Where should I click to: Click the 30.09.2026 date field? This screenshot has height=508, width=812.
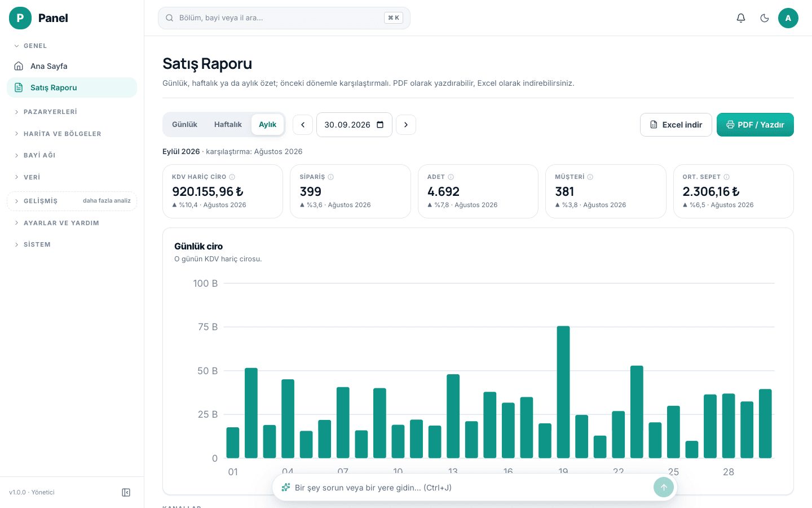pos(354,125)
